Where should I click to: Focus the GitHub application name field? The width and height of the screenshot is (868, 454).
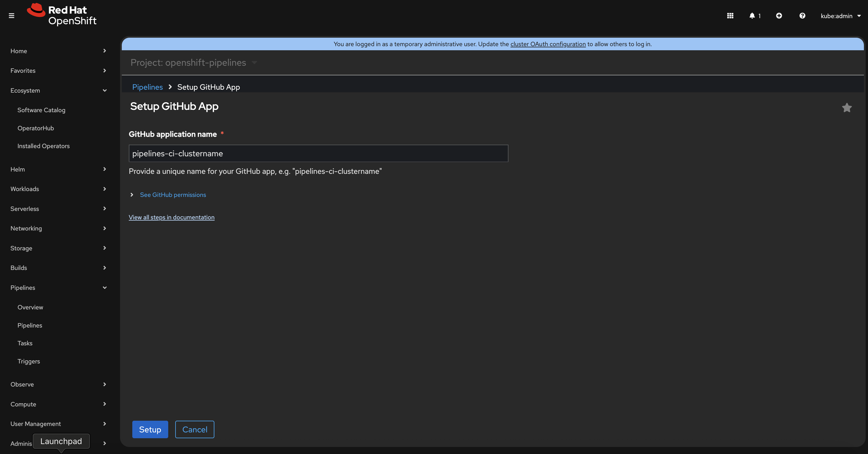coord(318,154)
